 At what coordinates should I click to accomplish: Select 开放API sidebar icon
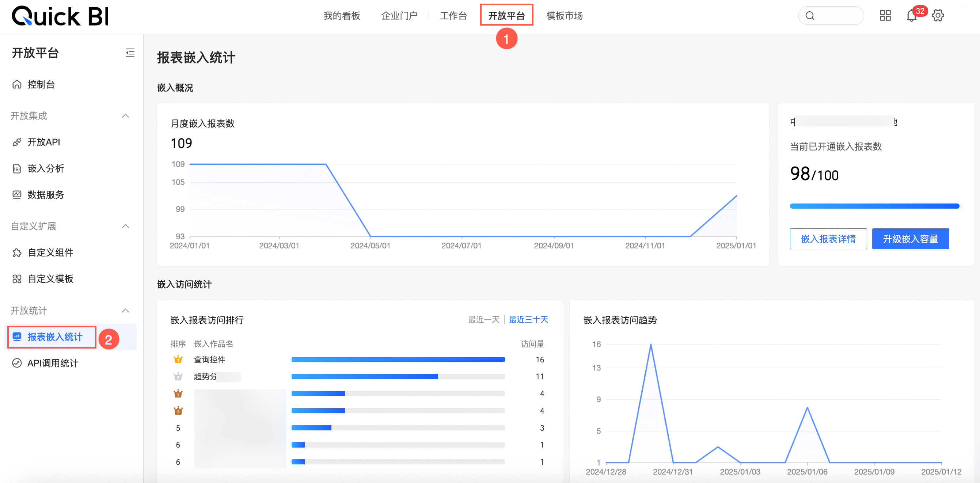[17, 142]
